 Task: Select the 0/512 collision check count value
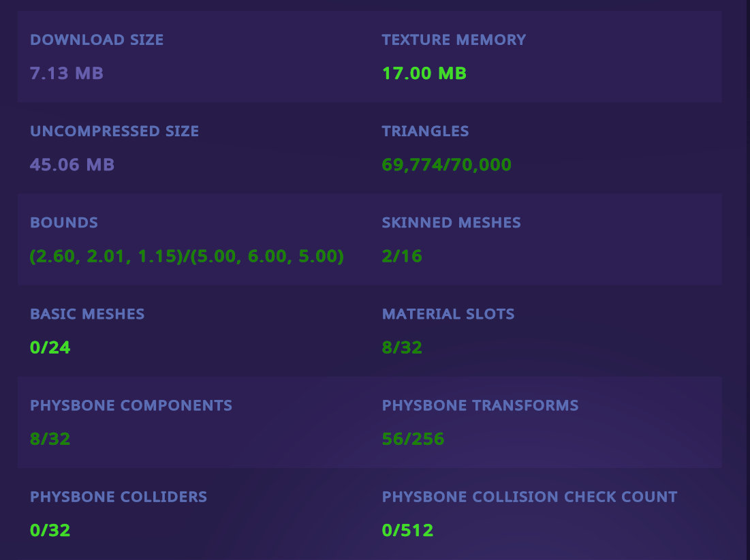point(407,530)
